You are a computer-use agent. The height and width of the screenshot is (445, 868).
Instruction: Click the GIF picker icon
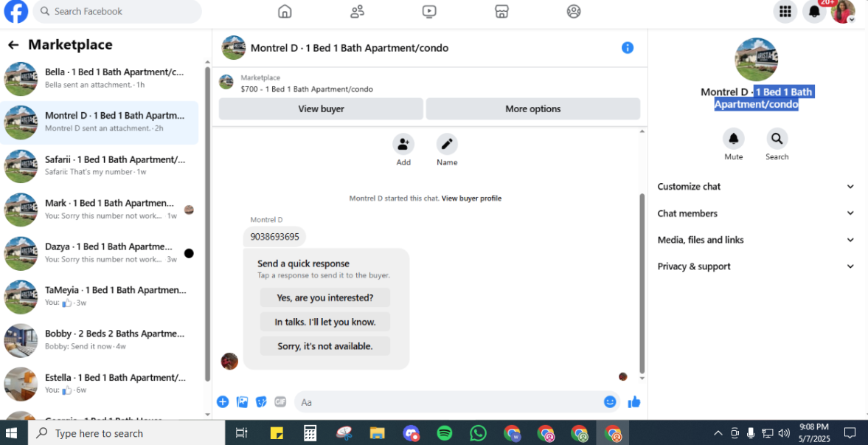(281, 401)
